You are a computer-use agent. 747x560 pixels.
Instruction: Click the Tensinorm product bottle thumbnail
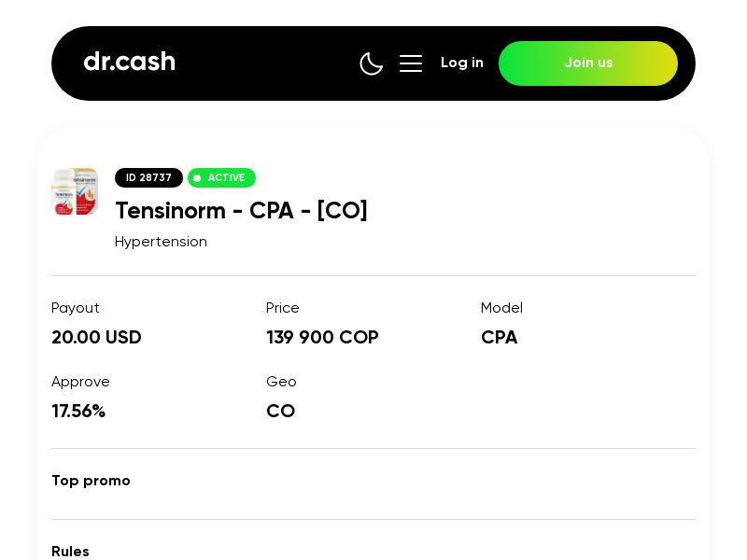(x=75, y=191)
